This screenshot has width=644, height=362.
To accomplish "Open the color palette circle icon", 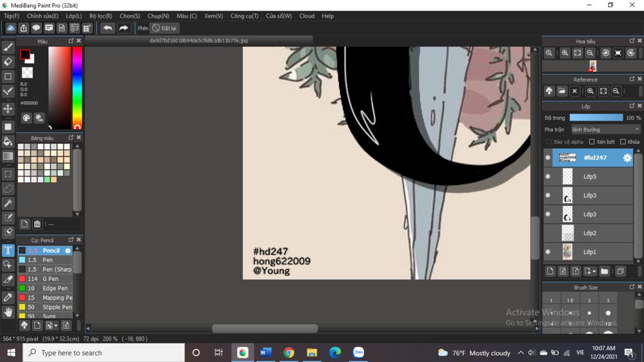I will pos(26,118).
